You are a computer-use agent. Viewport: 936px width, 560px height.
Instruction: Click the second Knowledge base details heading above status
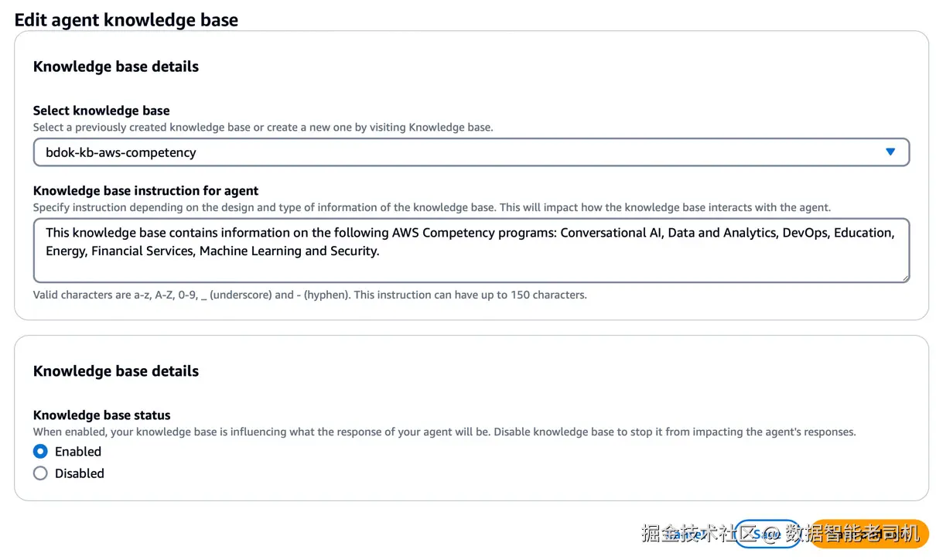pos(116,371)
